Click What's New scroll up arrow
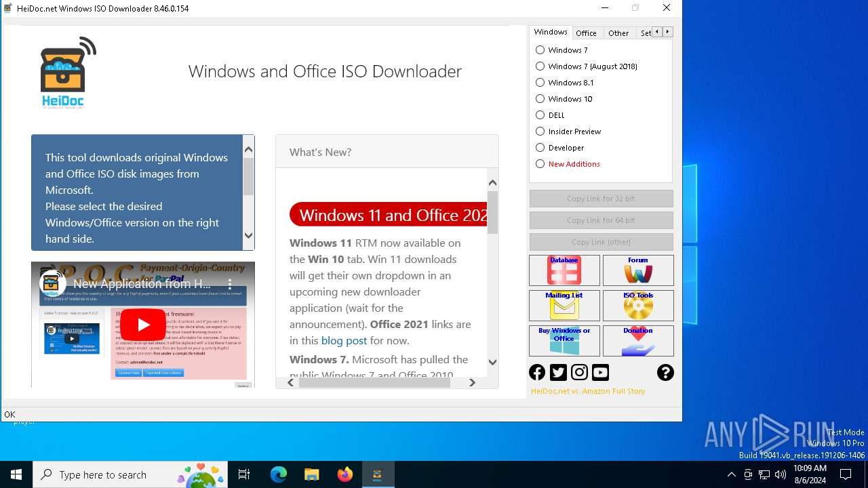 click(x=492, y=182)
